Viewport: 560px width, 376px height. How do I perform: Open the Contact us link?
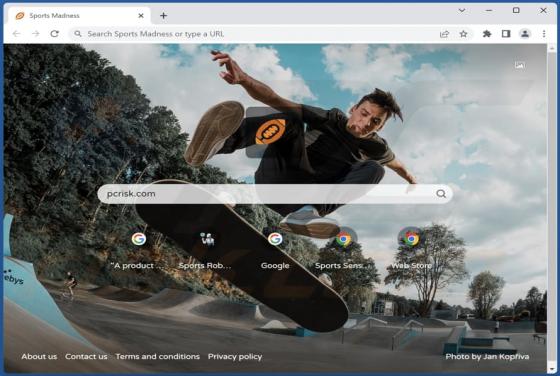tap(86, 356)
